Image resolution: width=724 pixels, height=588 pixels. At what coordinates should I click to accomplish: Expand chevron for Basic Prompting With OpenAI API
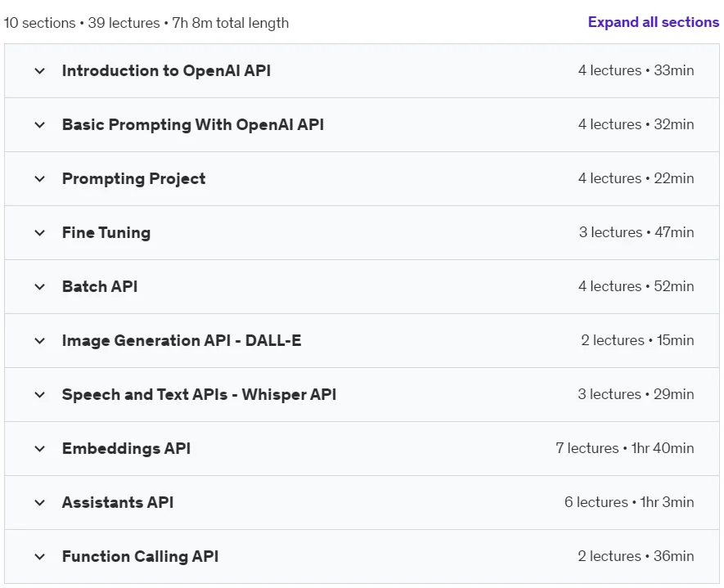pos(40,125)
